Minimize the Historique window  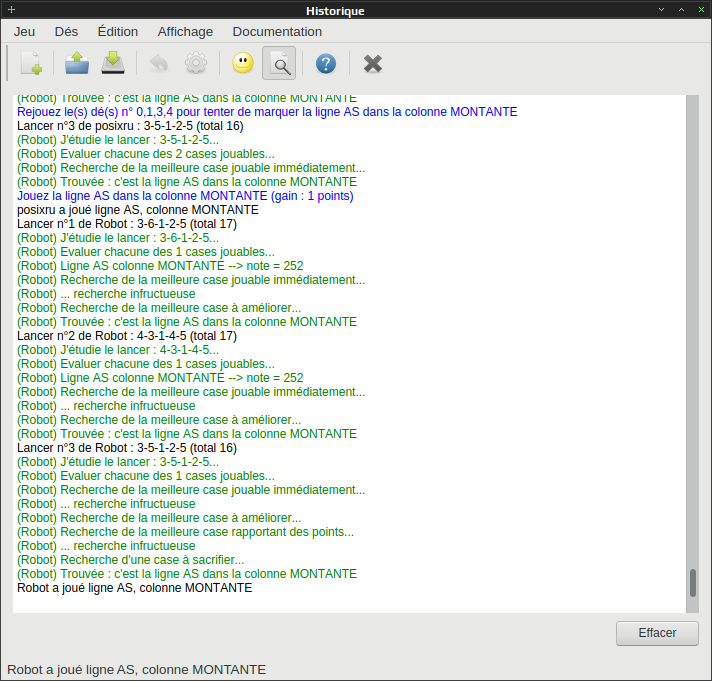point(662,10)
